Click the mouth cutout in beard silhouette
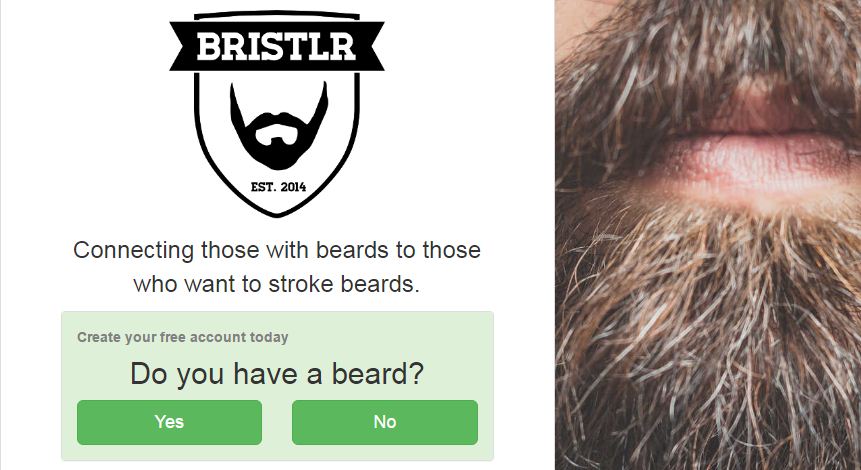Viewport: 861px width, 470px height. click(277, 135)
